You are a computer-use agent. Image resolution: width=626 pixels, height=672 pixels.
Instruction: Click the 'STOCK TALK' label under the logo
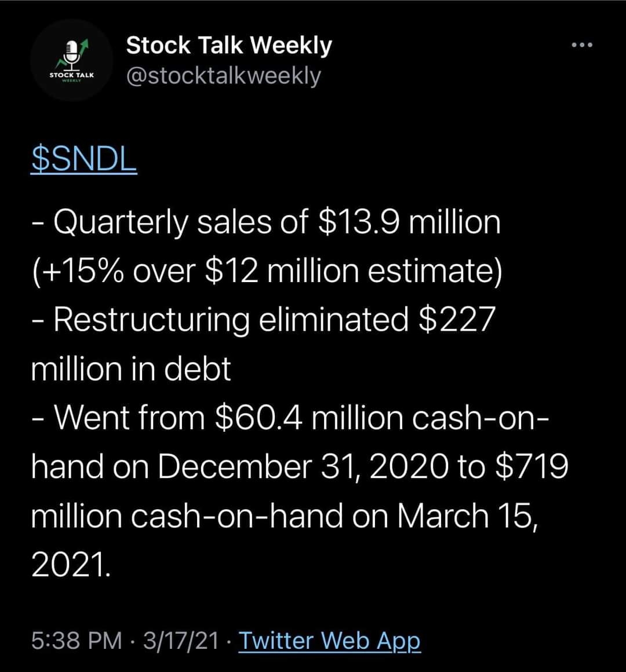pos(71,75)
